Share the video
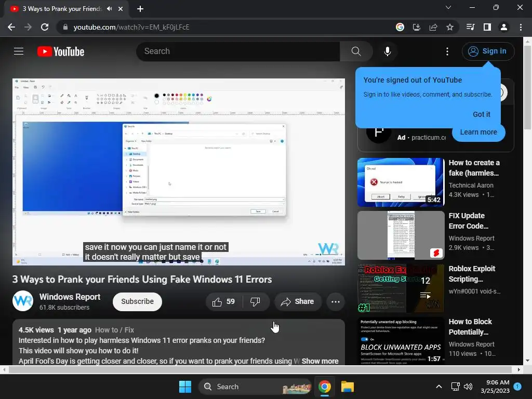The height and width of the screenshot is (399, 532). [x=298, y=302]
